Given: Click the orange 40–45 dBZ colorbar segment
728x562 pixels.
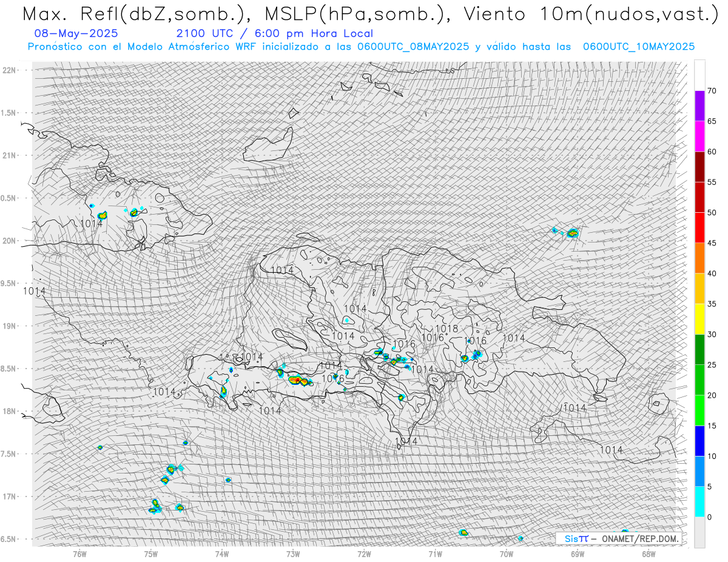Looking at the screenshot, I should coord(699,258).
